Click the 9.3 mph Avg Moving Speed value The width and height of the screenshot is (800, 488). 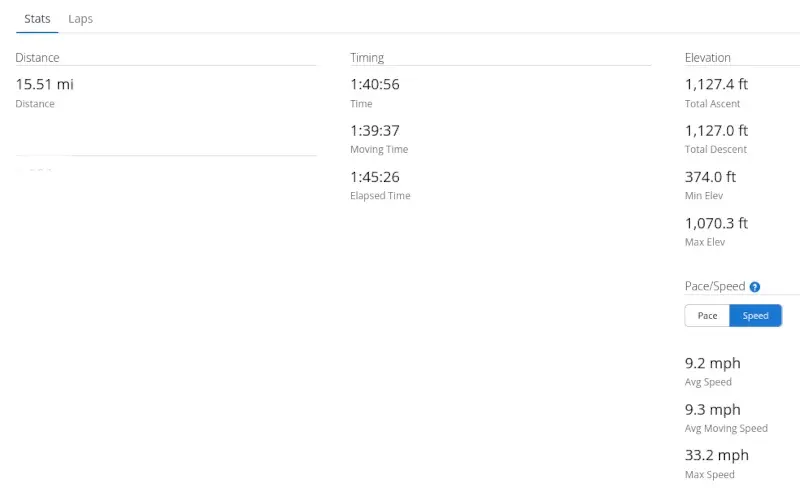tap(712, 410)
